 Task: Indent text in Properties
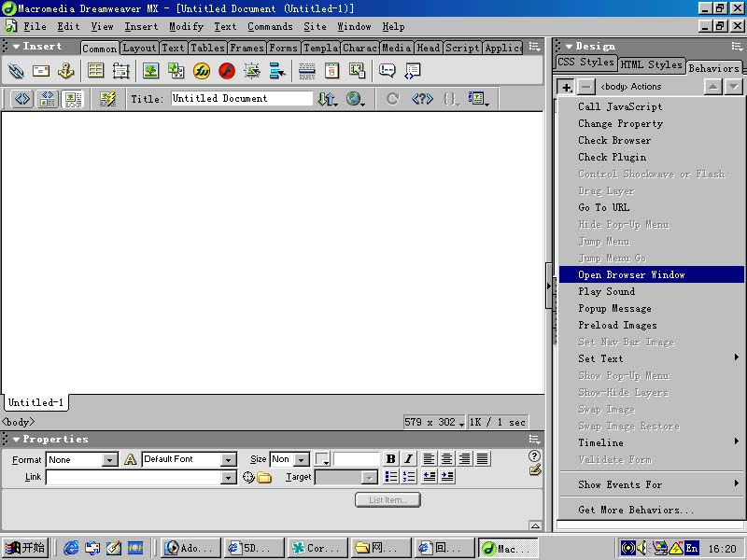pyautogui.click(x=447, y=477)
